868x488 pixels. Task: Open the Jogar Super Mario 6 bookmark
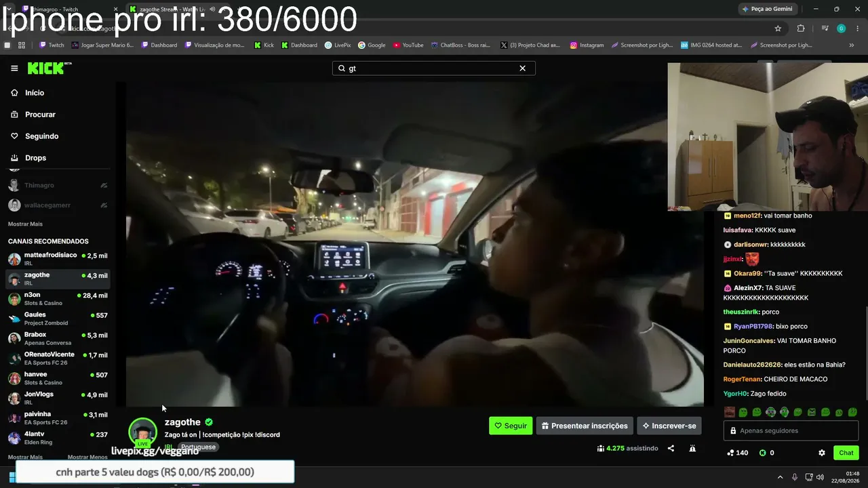102,45
